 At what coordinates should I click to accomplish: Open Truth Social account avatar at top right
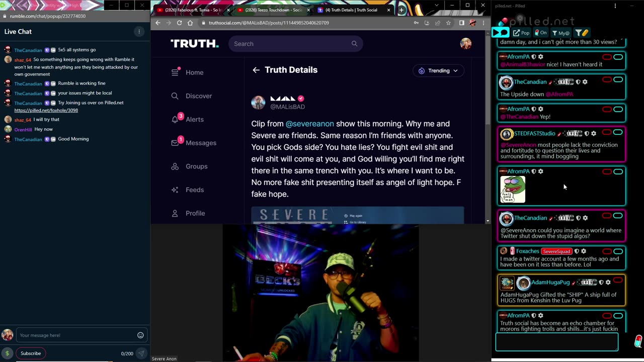pos(466,44)
